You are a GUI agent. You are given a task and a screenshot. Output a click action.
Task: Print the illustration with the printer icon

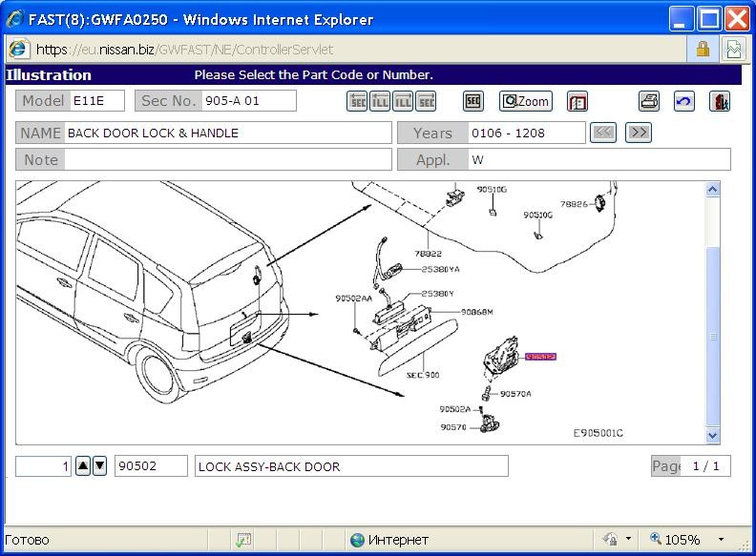click(x=649, y=101)
